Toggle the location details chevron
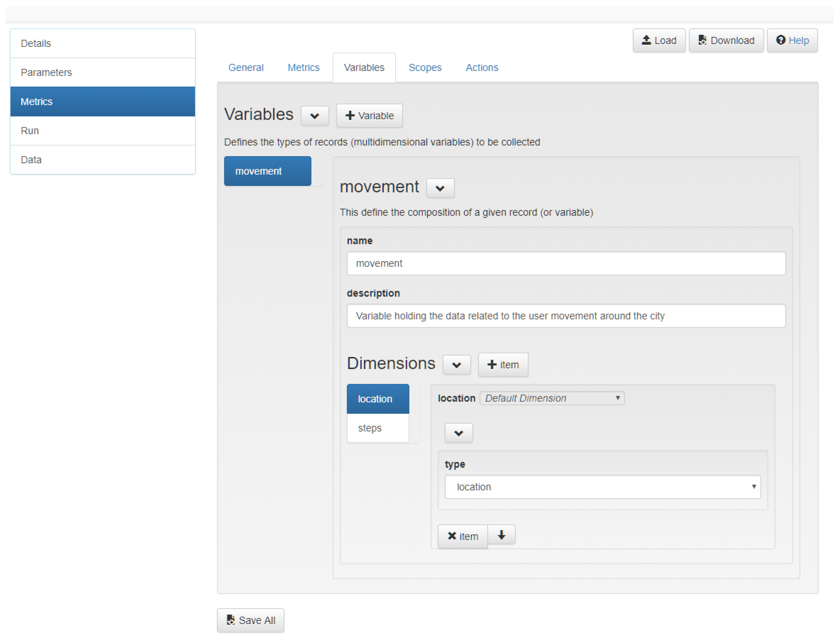Screen dimensions: 840x638 pyautogui.click(x=459, y=433)
